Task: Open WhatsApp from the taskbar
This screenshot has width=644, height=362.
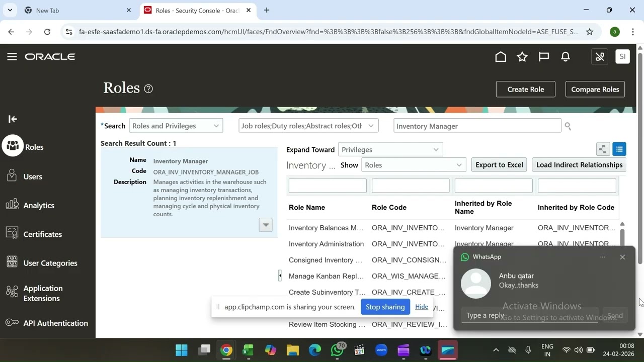Action: click(x=337, y=350)
